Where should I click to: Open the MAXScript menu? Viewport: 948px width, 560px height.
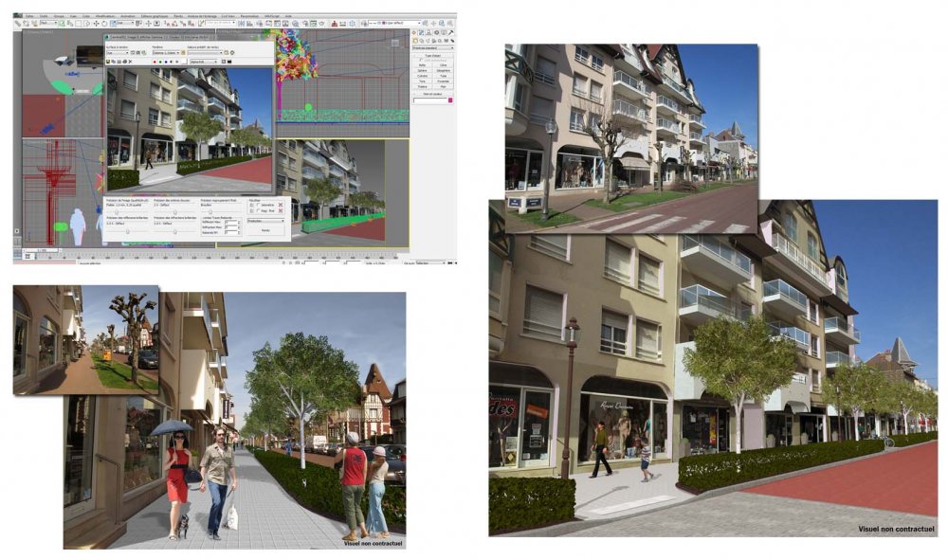point(272,16)
